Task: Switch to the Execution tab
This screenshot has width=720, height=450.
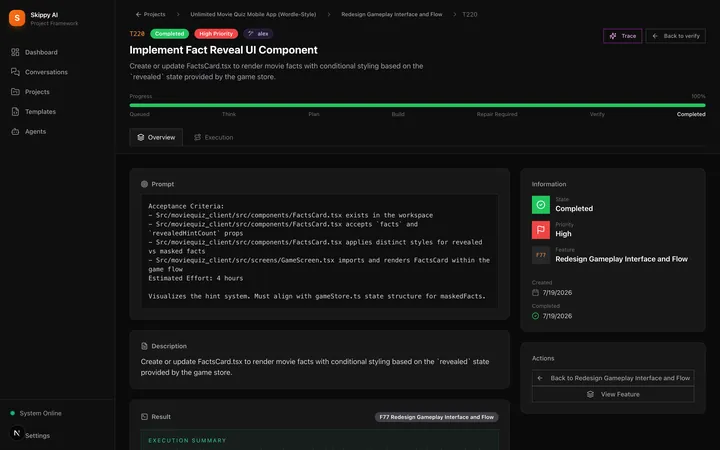Action: (214, 137)
